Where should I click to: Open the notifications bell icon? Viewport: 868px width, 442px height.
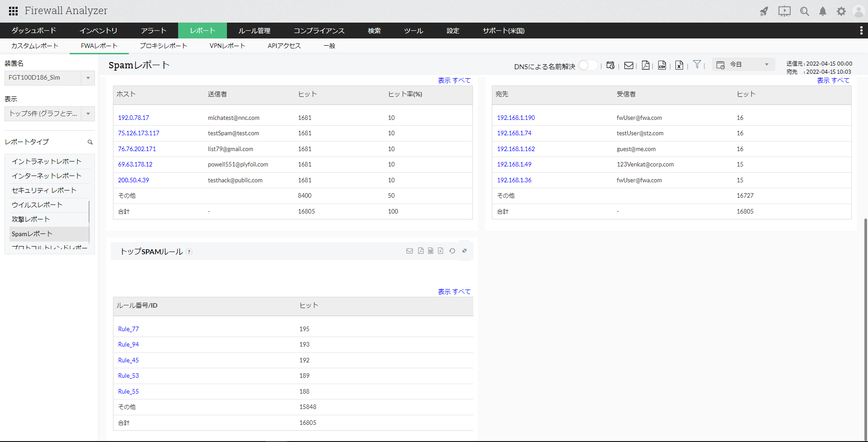pyautogui.click(x=823, y=11)
